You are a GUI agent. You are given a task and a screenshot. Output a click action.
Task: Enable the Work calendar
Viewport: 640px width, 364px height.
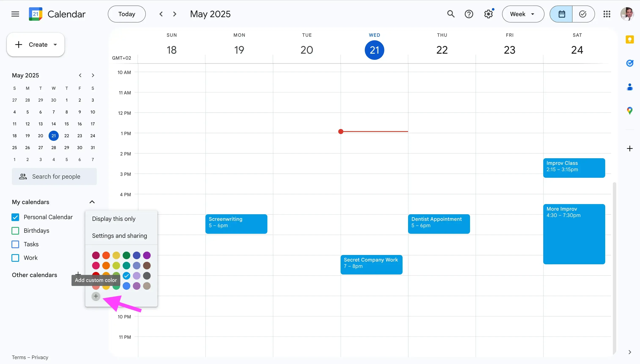point(15,258)
